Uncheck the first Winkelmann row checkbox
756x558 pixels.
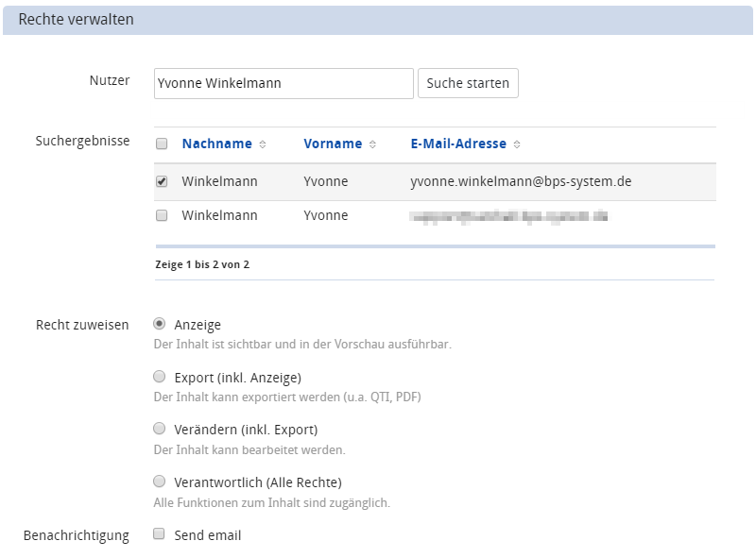click(162, 181)
